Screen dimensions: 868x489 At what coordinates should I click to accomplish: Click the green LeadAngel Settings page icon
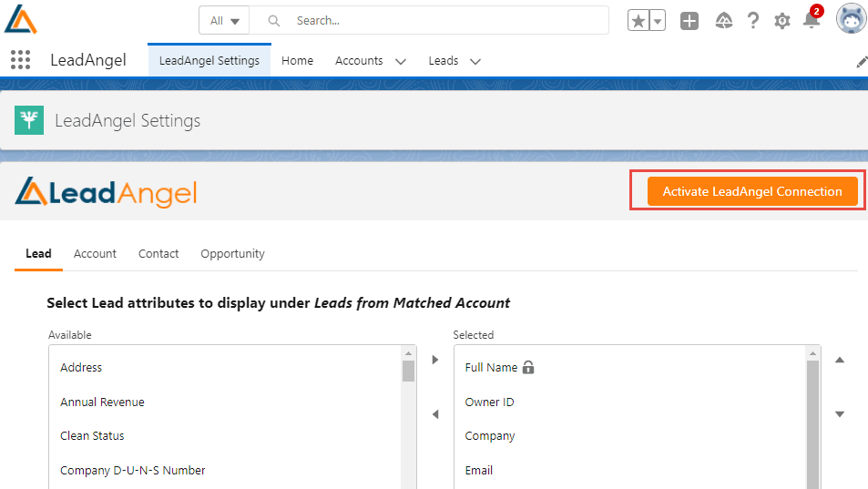[x=29, y=120]
